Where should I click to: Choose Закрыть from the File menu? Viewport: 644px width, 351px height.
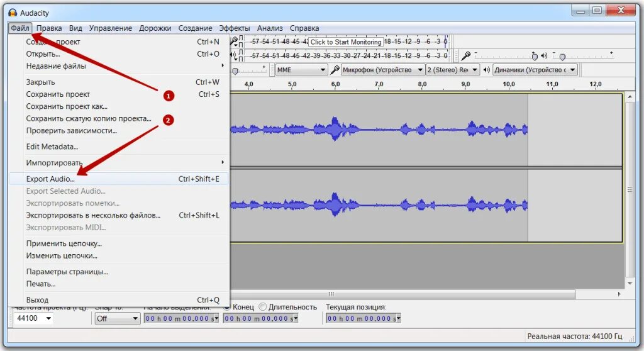coord(119,82)
